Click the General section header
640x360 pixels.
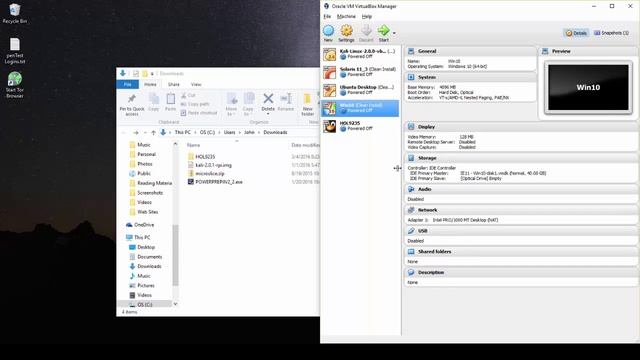click(470, 51)
